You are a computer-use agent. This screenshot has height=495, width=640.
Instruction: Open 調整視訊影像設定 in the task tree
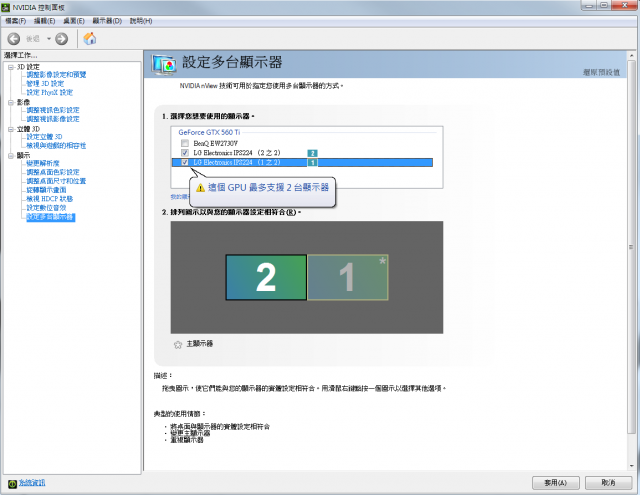[53, 119]
